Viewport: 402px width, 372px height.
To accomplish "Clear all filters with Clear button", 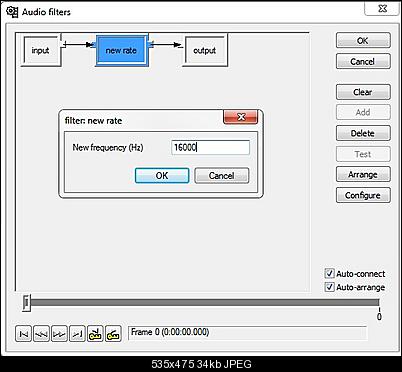I will 363,92.
